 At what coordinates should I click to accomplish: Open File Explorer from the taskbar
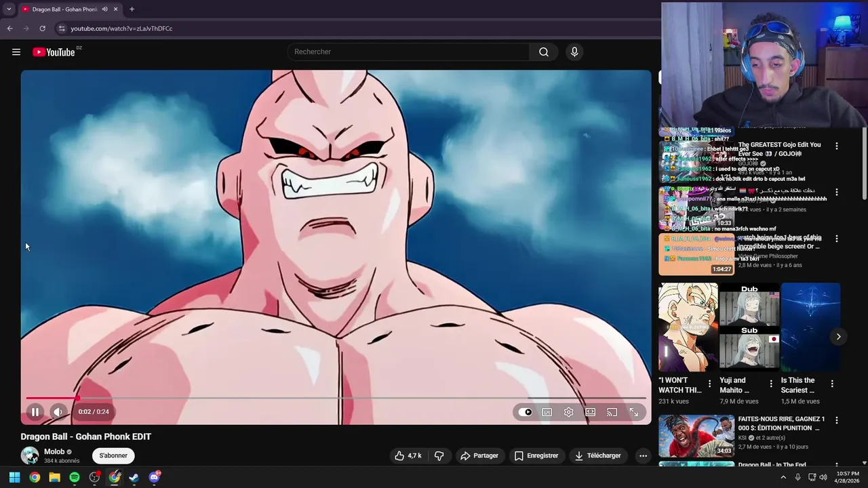coord(54,477)
